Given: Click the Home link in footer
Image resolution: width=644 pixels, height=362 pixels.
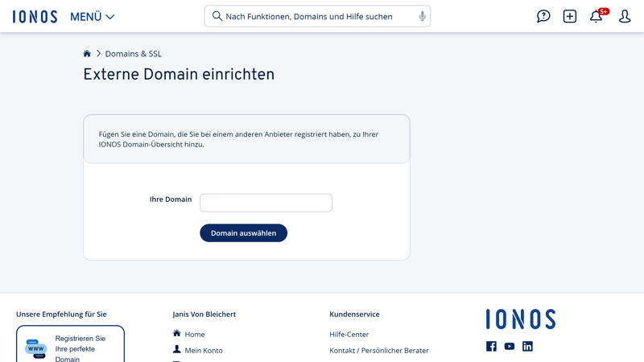Looking at the screenshot, I should click(x=194, y=335).
